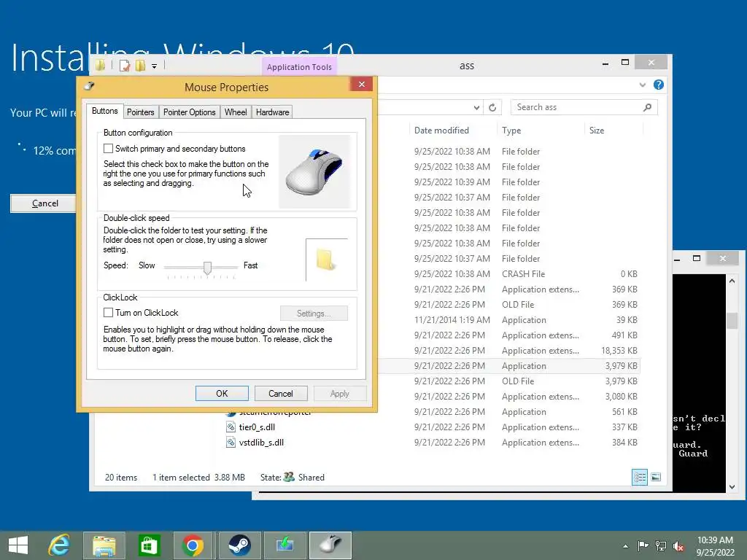Open Windows Store taskbar icon

149,545
